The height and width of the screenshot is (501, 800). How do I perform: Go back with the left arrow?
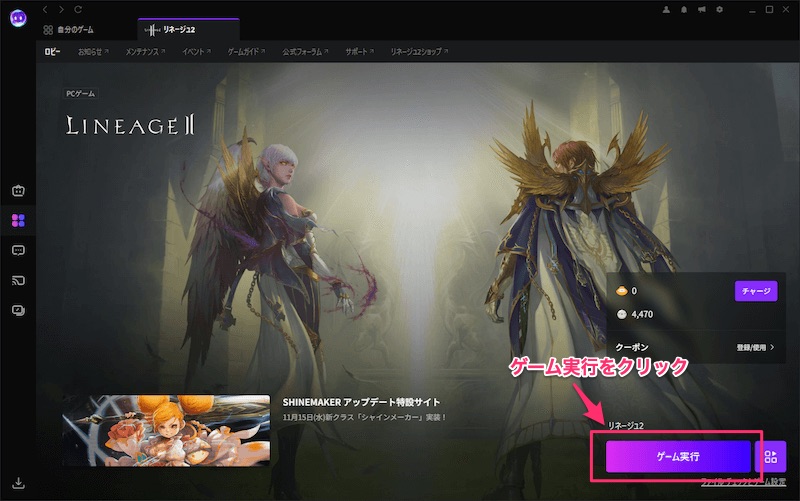pyautogui.click(x=45, y=9)
